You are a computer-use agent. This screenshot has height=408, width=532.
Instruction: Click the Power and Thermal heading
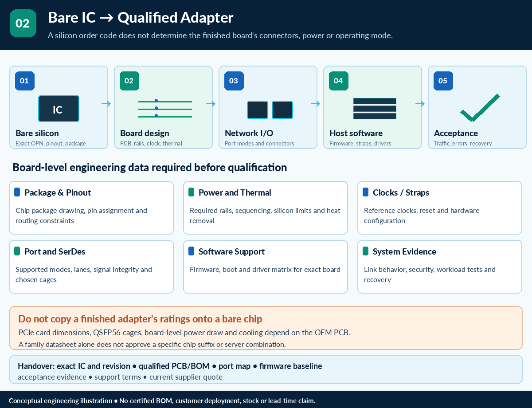pos(235,192)
